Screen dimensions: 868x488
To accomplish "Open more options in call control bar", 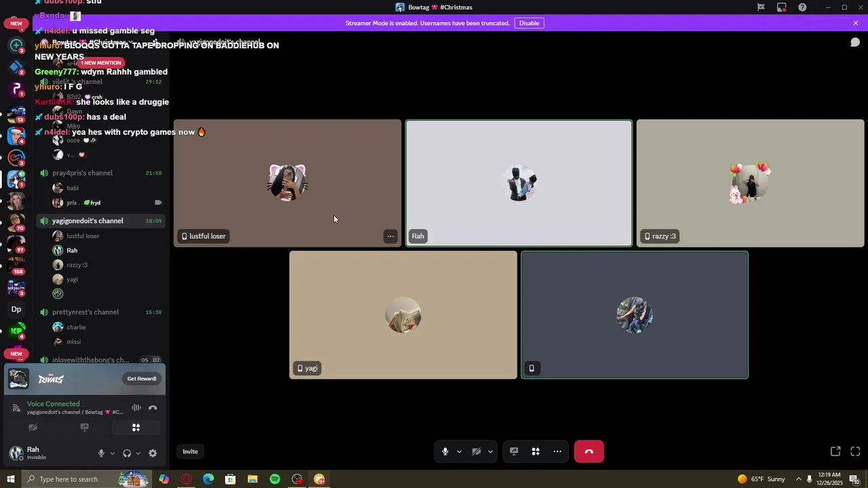I will pyautogui.click(x=557, y=451).
